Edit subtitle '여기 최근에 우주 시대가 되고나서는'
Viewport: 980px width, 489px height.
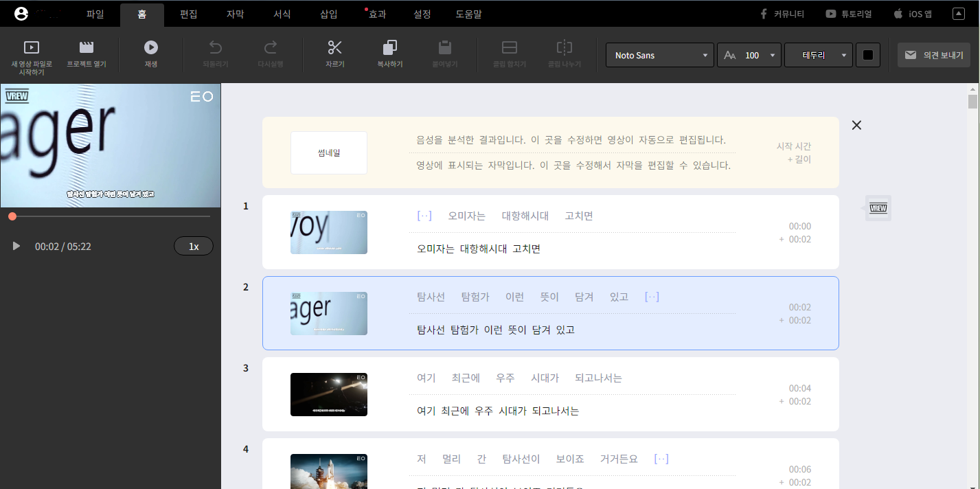click(x=499, y=411)
